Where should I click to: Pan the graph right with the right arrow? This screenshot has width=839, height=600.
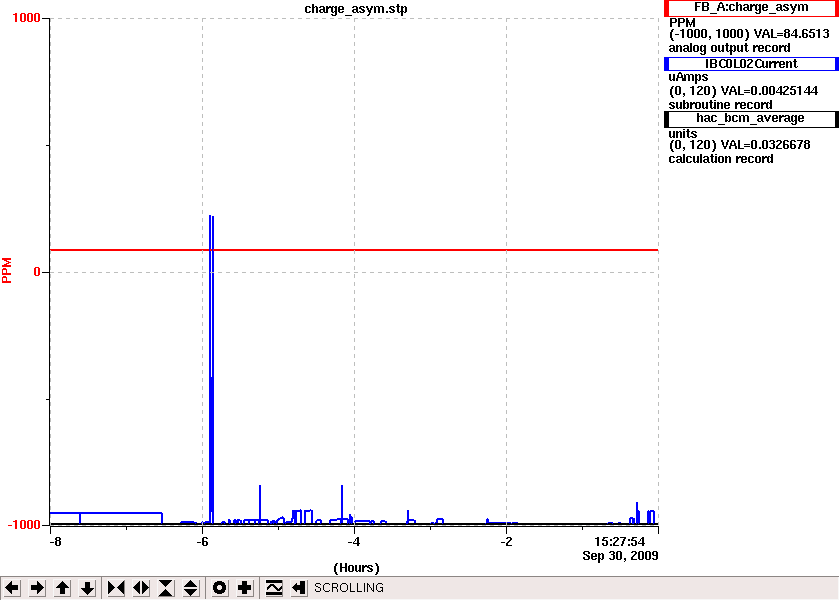pos(37,588)
